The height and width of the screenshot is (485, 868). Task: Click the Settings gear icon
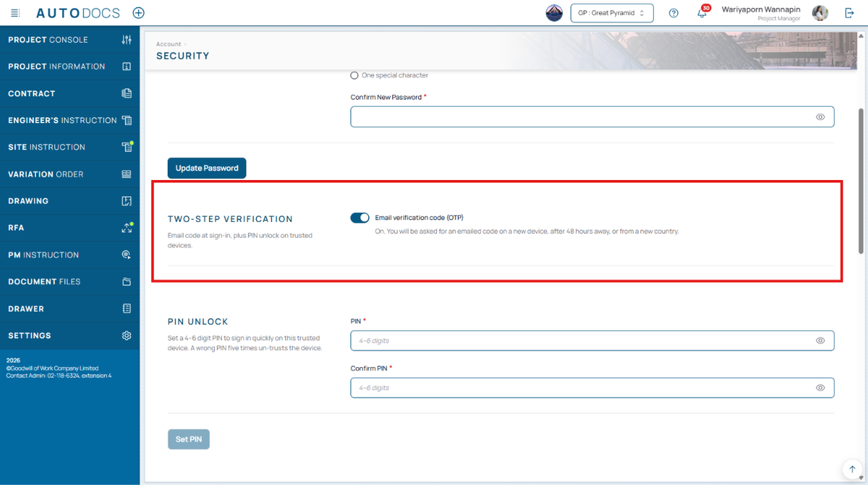pyautogui.click(x=127, y=335)
